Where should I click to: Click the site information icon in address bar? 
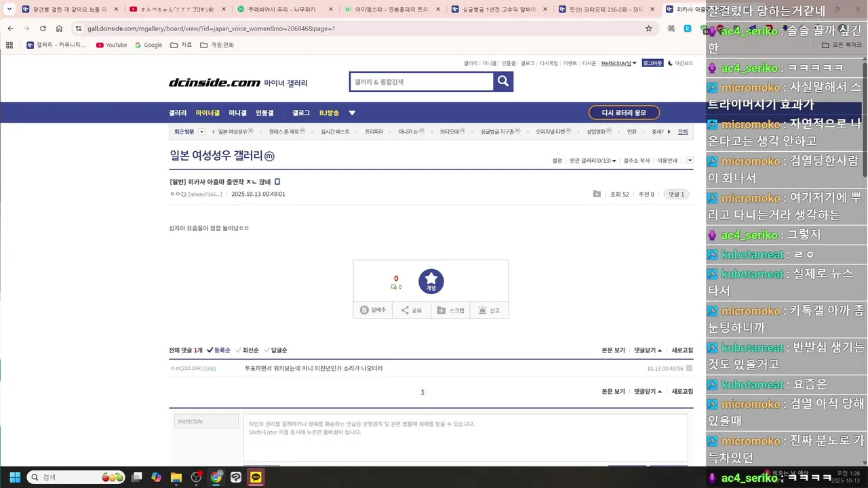point(79,28)
